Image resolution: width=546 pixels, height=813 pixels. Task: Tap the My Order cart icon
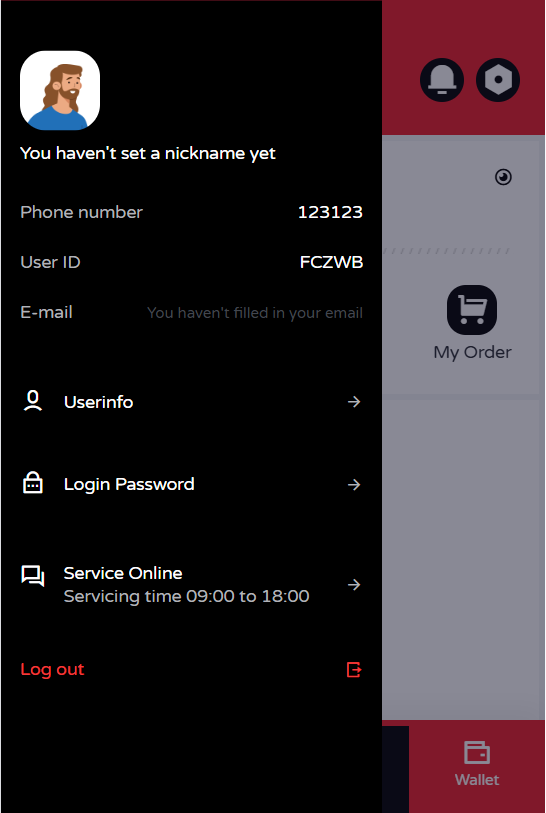click(472, 310)
